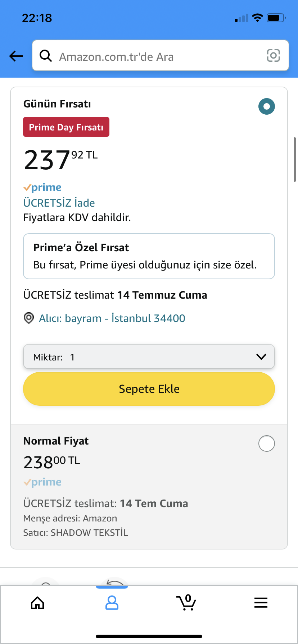Viewport: 298px width, 644px height.
Task: Click the Miktar dropdown chevron arrow
Action: pos(261,357)
